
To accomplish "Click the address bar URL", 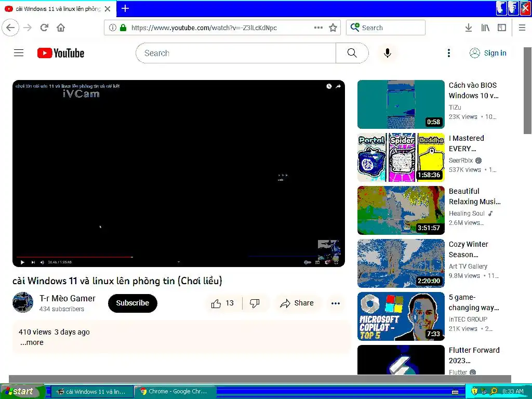I will 204,28.
